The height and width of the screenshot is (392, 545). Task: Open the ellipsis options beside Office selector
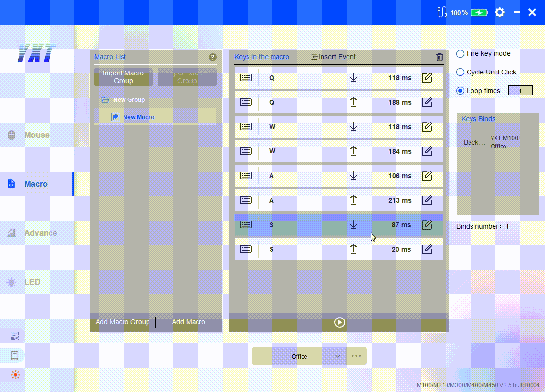356,356
